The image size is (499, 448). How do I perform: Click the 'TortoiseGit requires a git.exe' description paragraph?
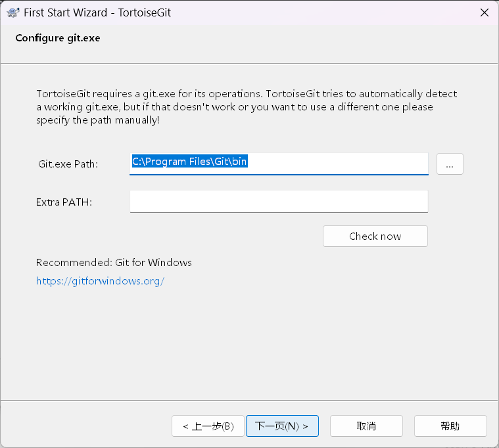[247, 107]
